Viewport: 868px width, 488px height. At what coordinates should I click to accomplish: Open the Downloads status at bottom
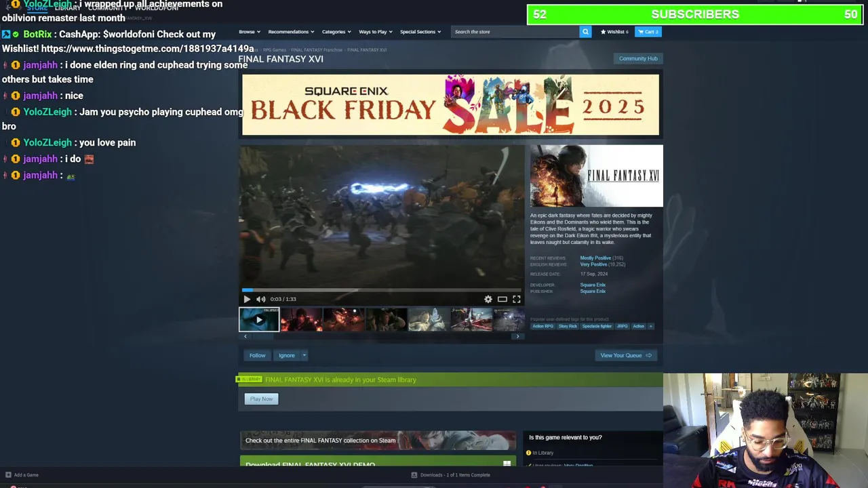point(451,475)
